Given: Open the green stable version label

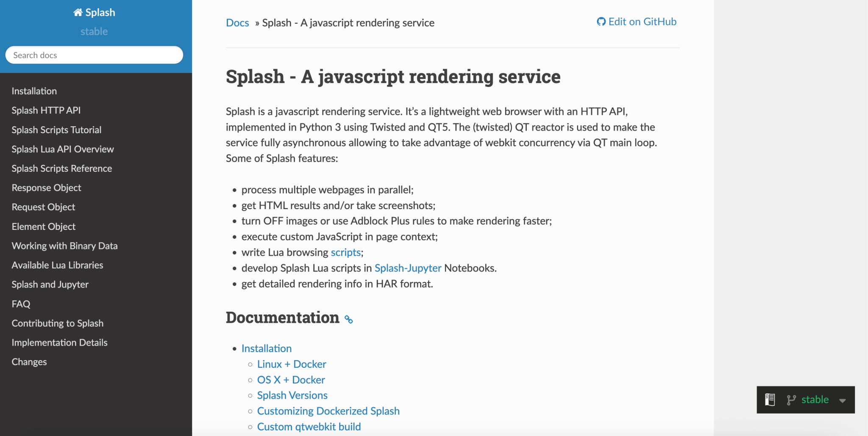Looking at the screenshot, I should point(815,400).
